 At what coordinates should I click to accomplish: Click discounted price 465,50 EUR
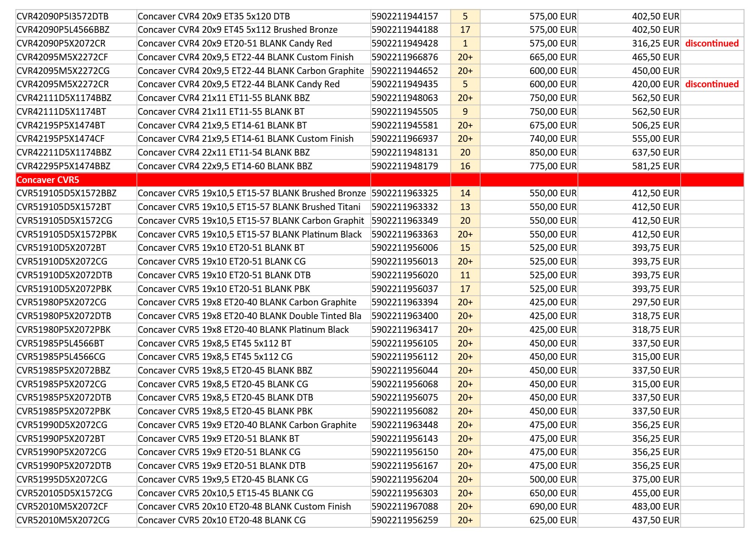click(655, 57)
